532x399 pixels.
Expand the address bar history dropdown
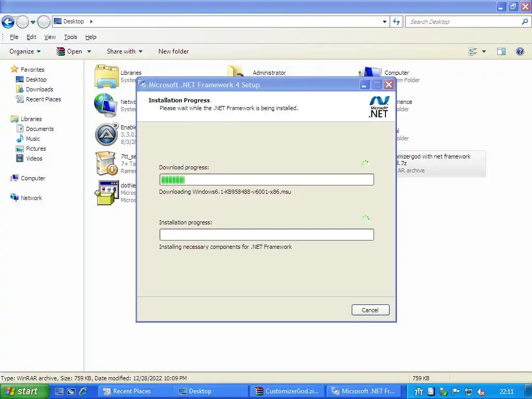pos(384,22)
